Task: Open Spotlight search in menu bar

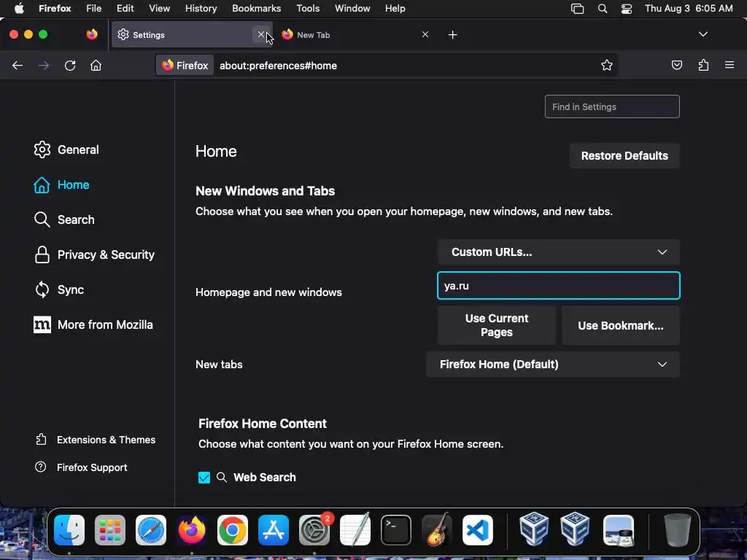Action: click(602, 9)
